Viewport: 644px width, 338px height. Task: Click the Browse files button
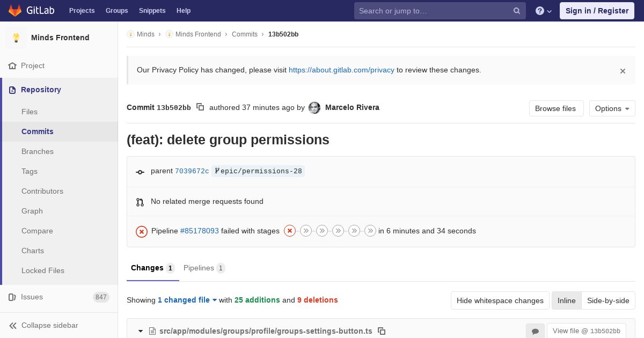point(557,108)
